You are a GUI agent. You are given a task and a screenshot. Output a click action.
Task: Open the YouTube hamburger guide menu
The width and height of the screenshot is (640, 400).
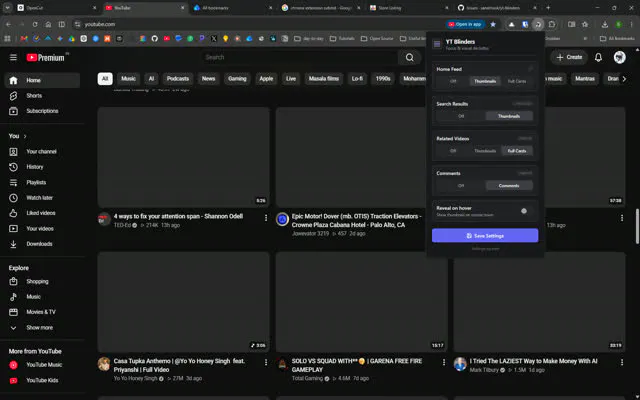(13, 58)
